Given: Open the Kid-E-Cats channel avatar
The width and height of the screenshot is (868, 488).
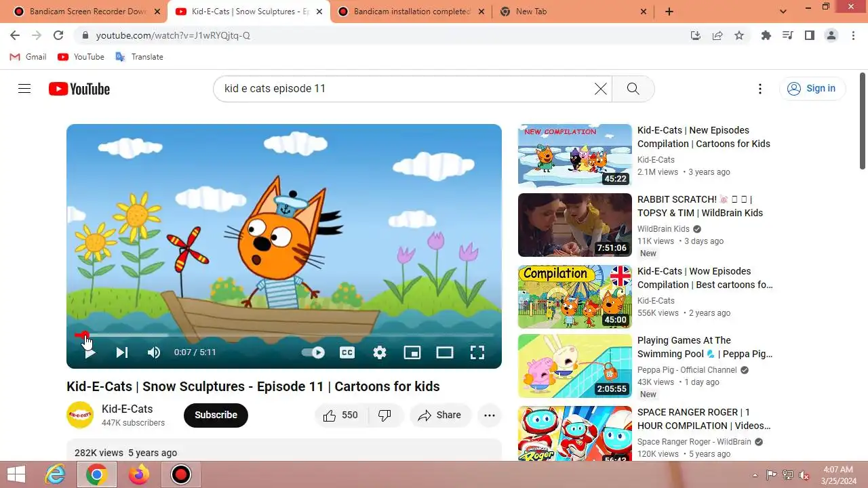Looking at the screenshot, I should pyautogui.click(x=80, y=415).
